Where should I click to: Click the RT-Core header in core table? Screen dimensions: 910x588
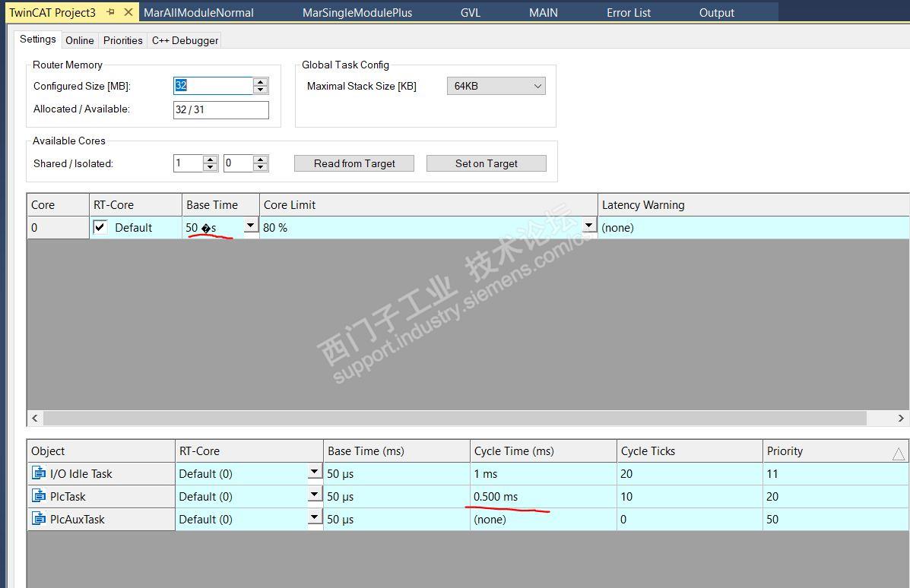[x=135, y=204]
